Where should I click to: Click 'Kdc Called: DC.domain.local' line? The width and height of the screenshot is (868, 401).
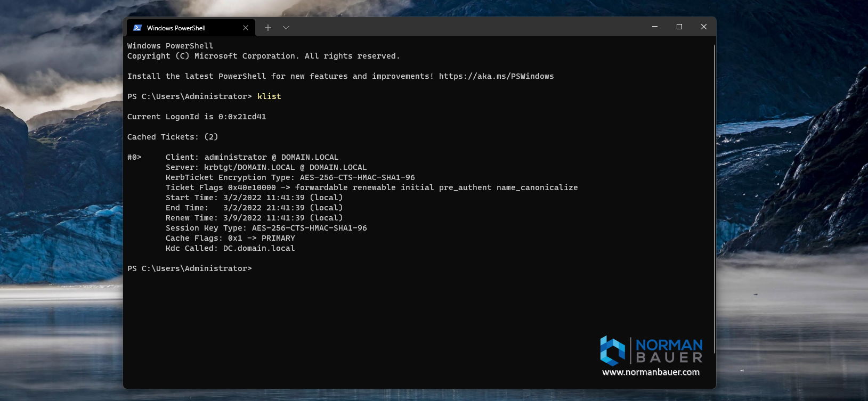click(230, 248)
